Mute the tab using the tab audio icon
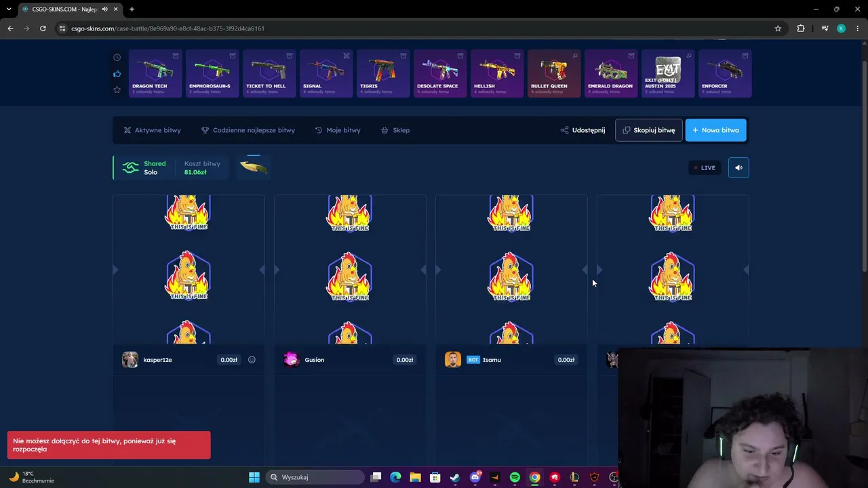This screenshot has height=488, width=868. coord(104,9)
